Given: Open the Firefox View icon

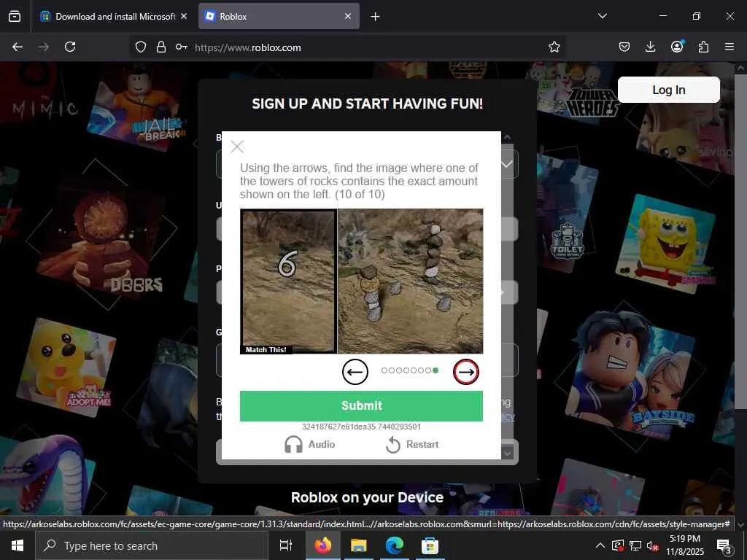Looking at the screenshot, I should [x=15, y=16].
